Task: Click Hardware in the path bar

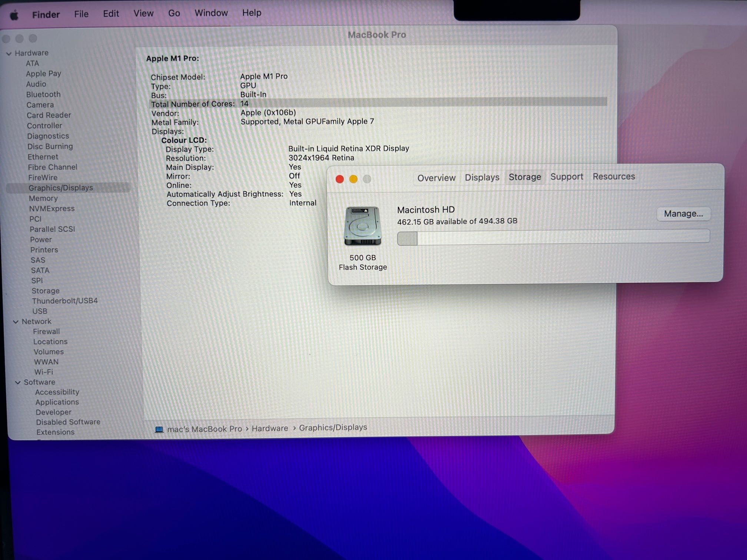Action: (x=270, y=429)
